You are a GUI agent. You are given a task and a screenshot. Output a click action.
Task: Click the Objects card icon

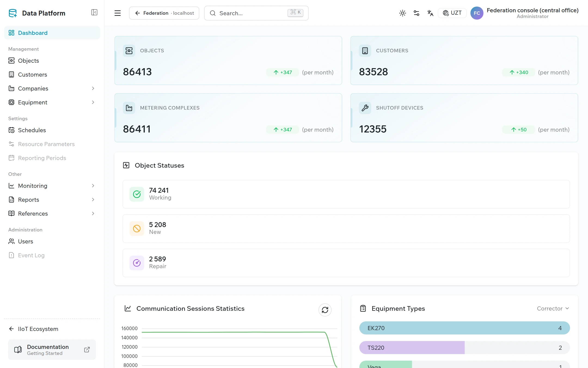tap(129, 51)
